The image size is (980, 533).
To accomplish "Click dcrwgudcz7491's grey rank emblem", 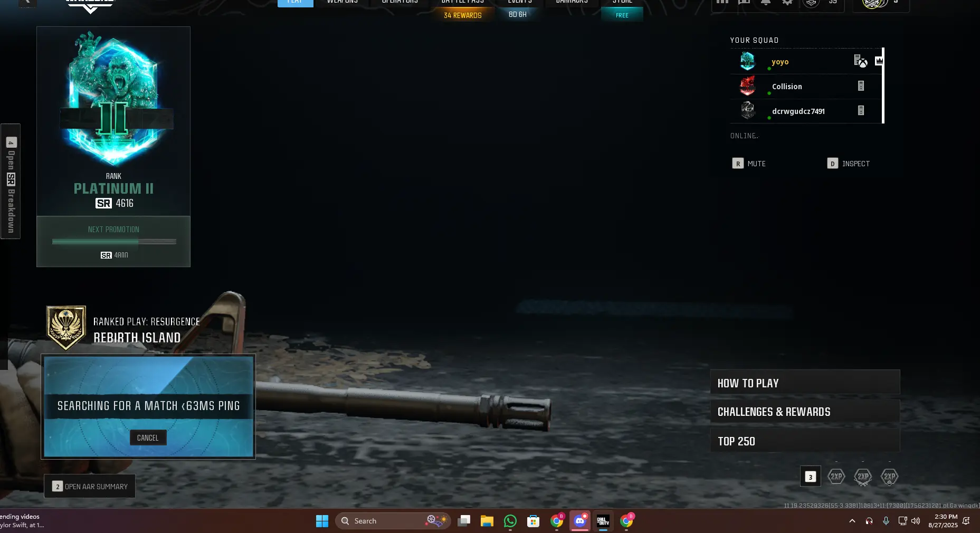I will point(748,110).
